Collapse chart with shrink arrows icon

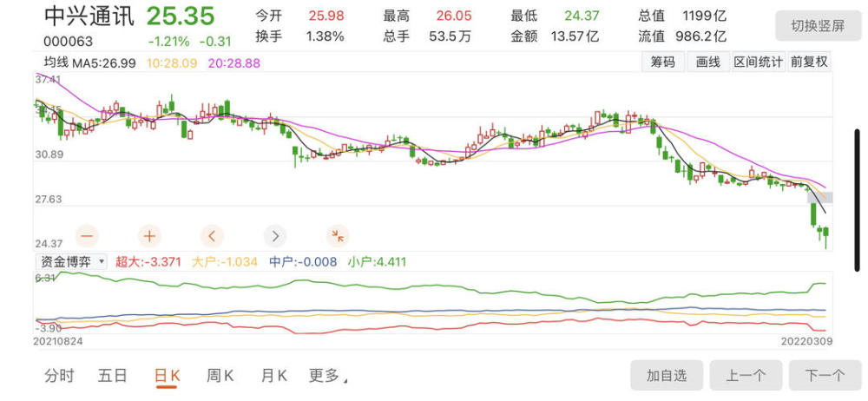[x=338, y=236]
